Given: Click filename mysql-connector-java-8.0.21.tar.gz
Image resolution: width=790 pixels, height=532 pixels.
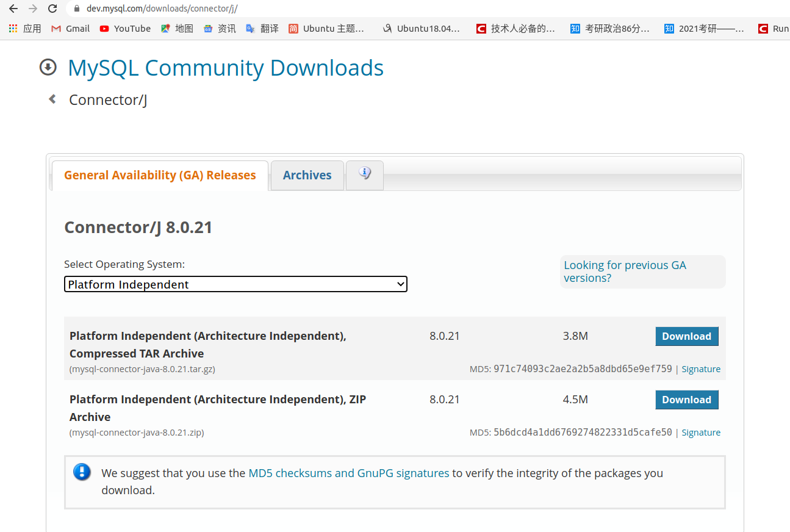Looking at the screenshot, I should tap(142, 369).
